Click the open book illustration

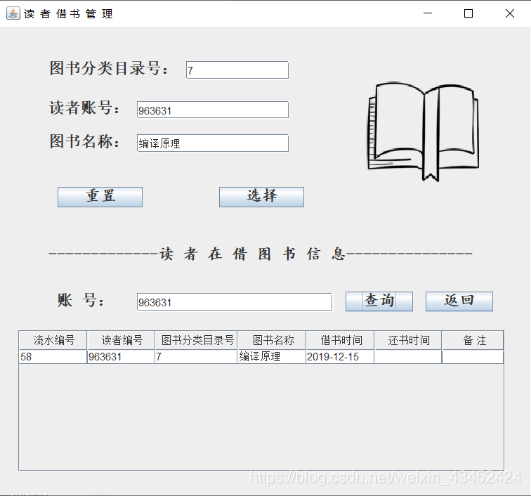pos(423,131)
